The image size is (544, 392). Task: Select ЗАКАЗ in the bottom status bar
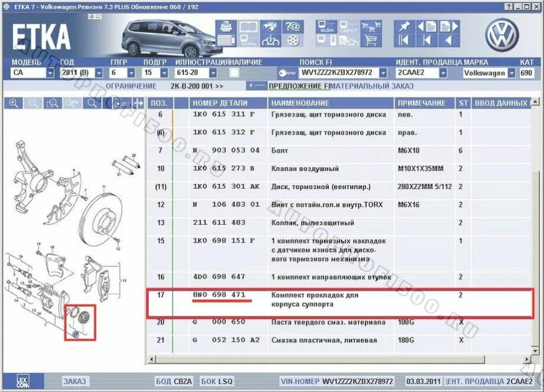pyautogui.click(x=76, y=381)
